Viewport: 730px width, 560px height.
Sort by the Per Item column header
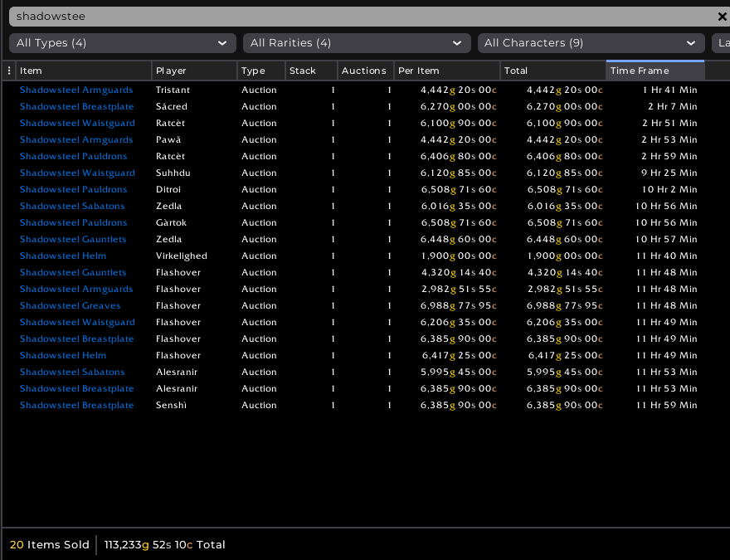point(446,71)
